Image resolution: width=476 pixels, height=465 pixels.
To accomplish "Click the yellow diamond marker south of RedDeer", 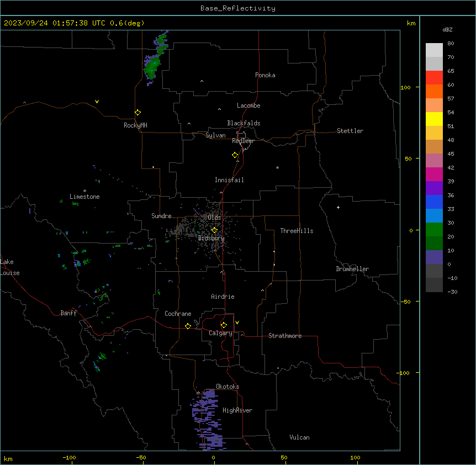I will (x=235, y=155).
